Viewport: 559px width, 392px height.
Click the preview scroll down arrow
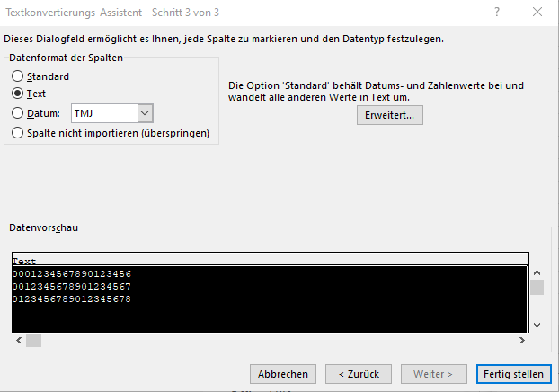click(x=537, y=325)
